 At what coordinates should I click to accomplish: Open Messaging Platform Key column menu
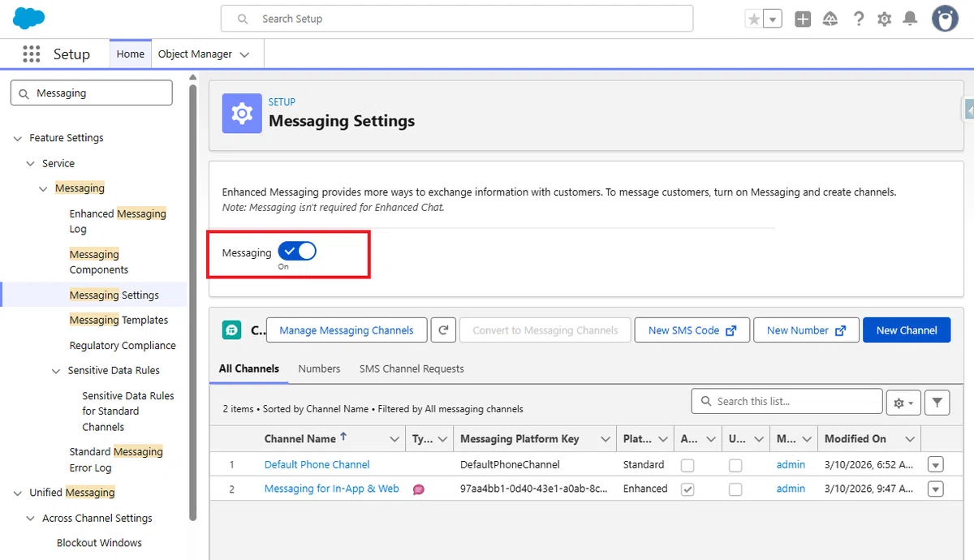click(x=606, y=439)
